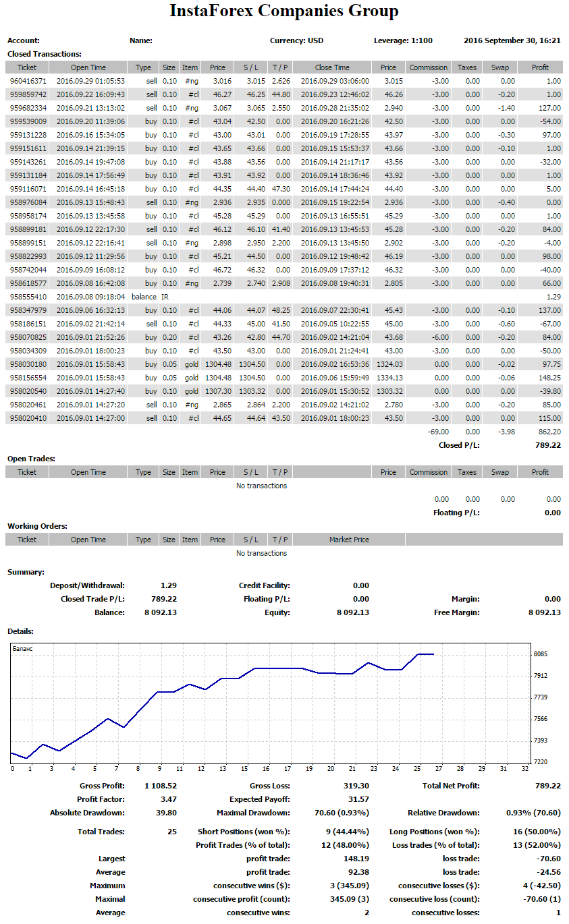Click ticket 959682334
Image resolution: width=569 pixels, height=924 pixels.
click(28, 108)
